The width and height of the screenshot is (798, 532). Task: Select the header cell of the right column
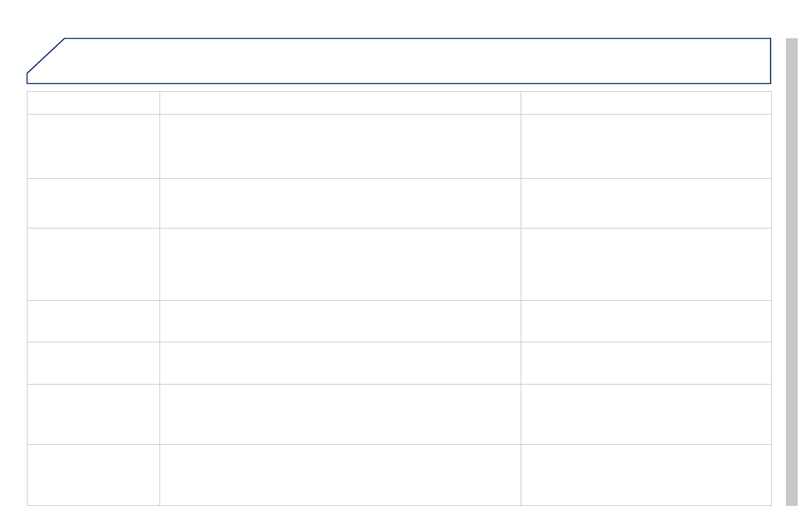646,103
